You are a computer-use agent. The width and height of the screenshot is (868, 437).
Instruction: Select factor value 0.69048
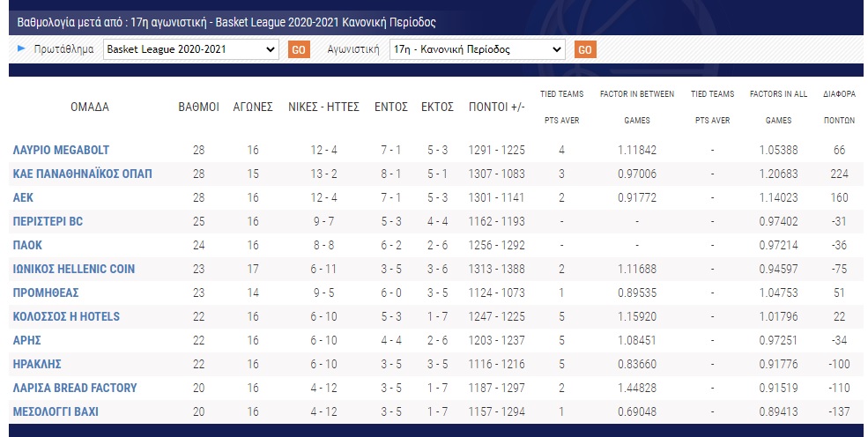[x=637, y=411]
